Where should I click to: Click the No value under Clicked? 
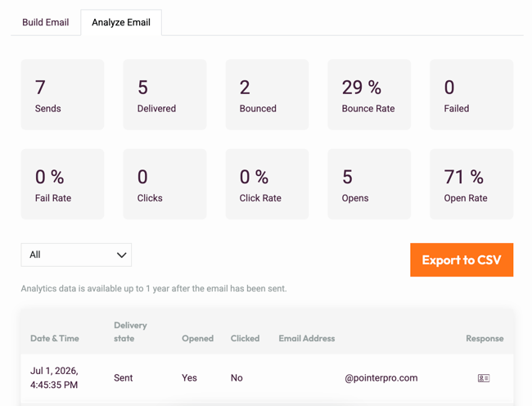tap(237, 378)
